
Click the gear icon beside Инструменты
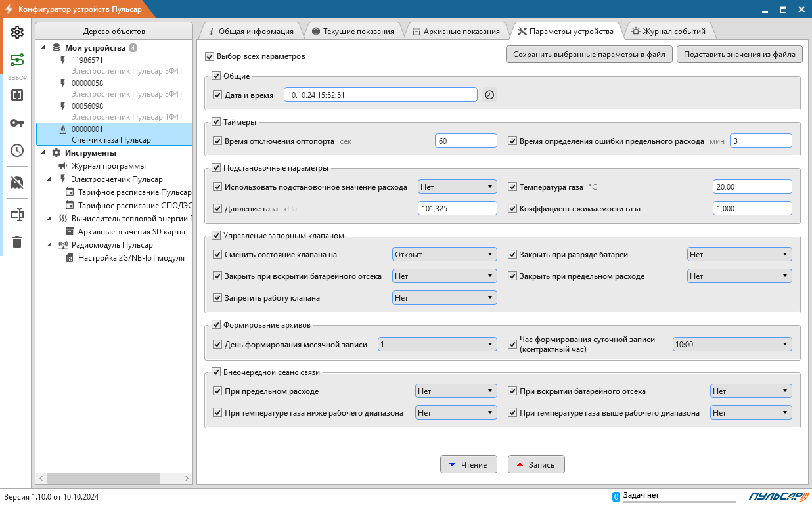tap(56, 153)
